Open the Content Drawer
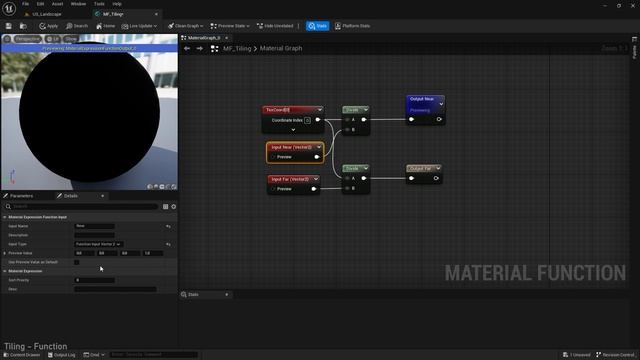This screenshot has height=360, width=640. point(22,355)
